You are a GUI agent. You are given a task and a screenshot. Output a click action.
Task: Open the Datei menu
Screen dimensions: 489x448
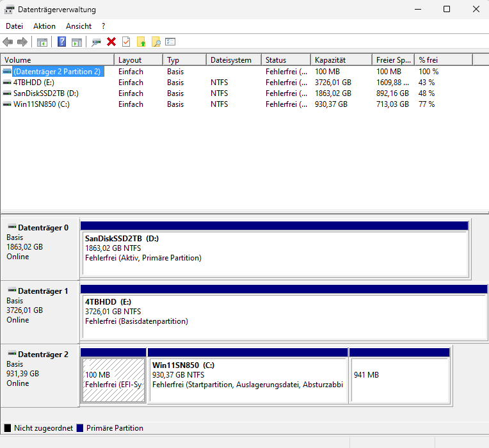tap(14, 26)
